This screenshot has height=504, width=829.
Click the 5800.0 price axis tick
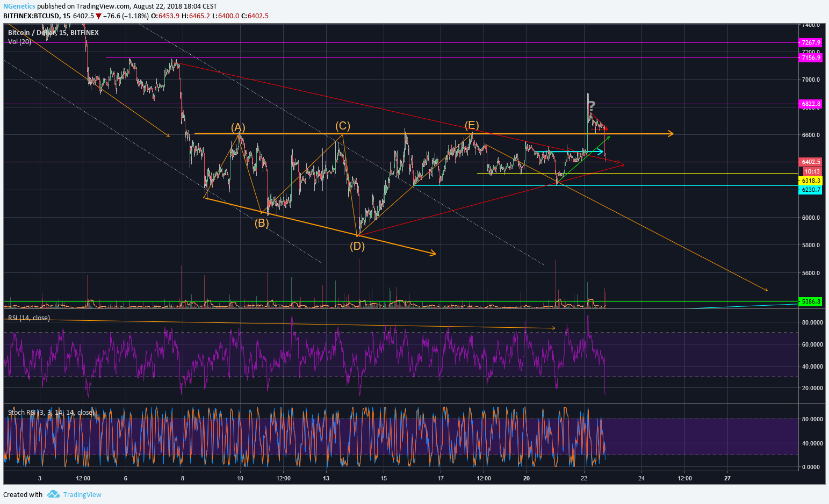(811, 245)
